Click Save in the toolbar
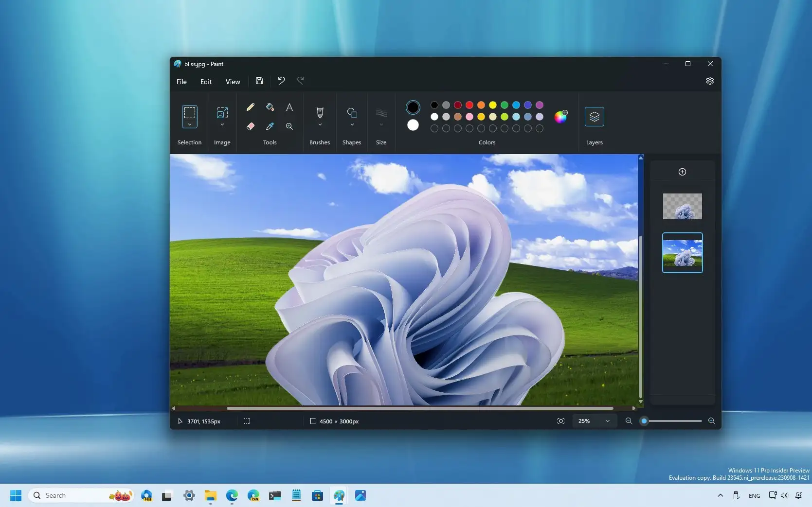 (259, 81)
